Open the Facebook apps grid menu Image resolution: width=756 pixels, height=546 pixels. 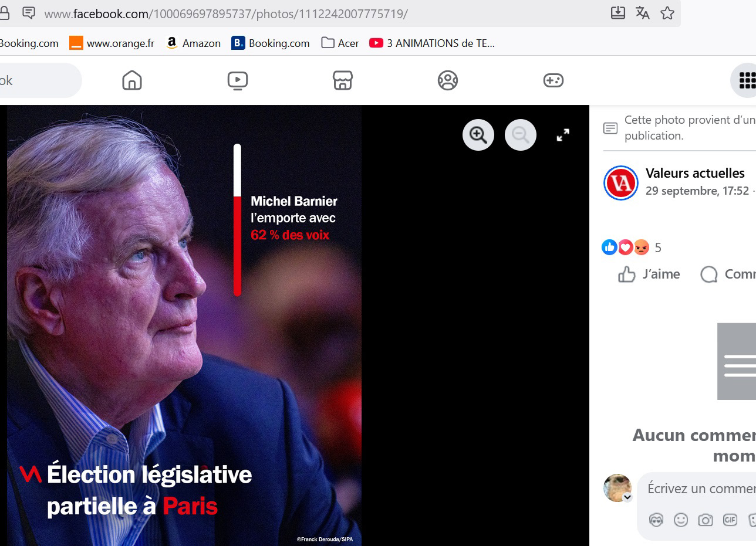coord(746,80)
